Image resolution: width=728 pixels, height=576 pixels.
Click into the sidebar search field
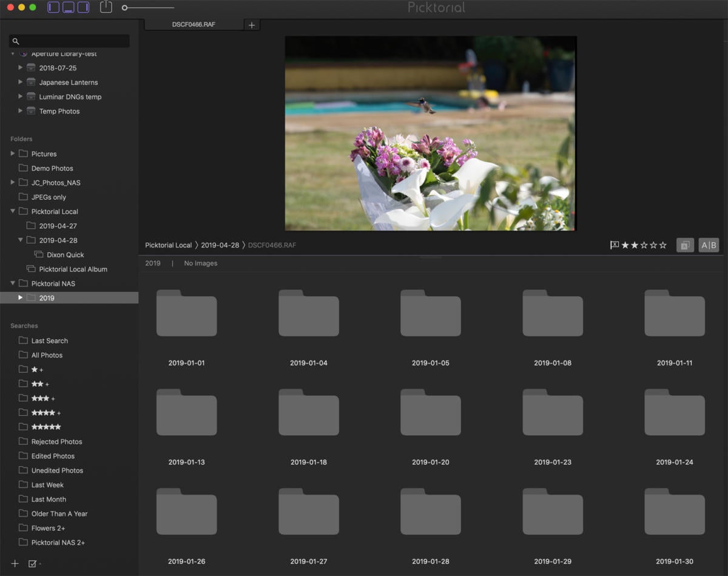click(69, 41)
